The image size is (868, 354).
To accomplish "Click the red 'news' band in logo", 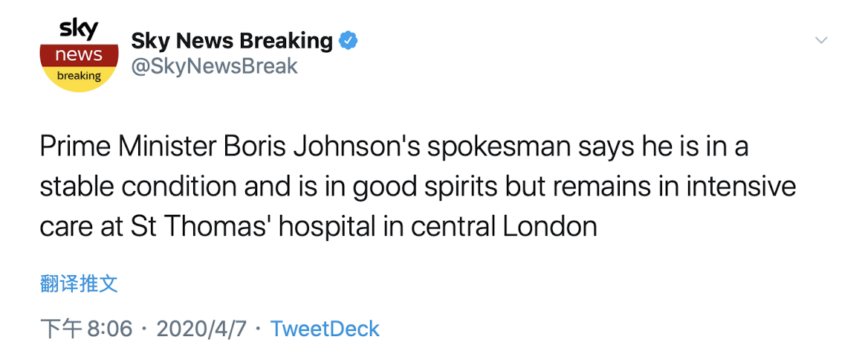I will click(79, 56).
